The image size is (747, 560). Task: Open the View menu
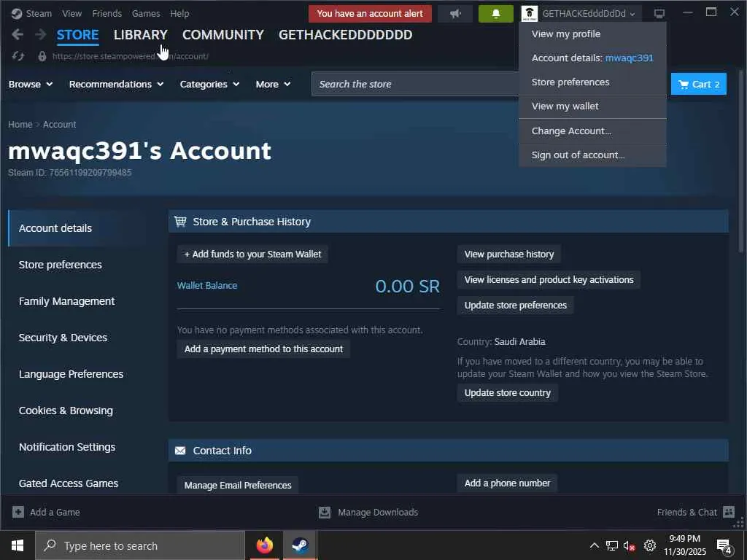coord(72,13)
